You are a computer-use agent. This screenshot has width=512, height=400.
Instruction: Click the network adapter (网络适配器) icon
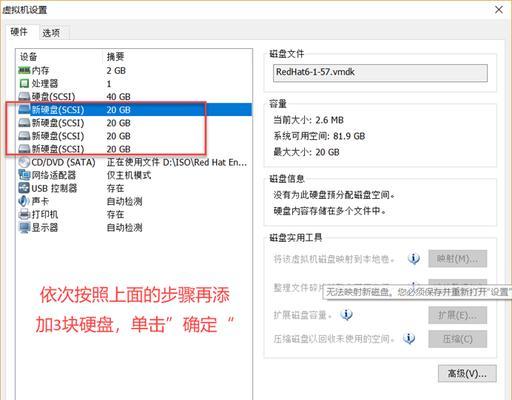point(24,175)
